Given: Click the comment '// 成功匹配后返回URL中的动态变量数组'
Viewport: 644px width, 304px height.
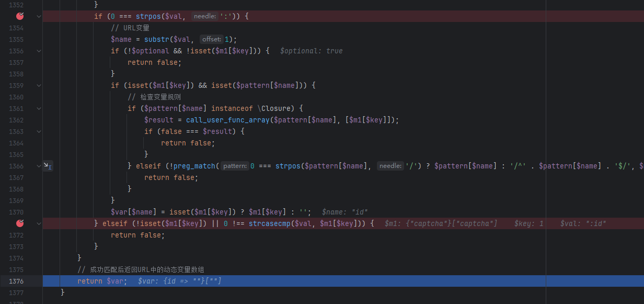Looking at the screenshot, I should point(141,269).
